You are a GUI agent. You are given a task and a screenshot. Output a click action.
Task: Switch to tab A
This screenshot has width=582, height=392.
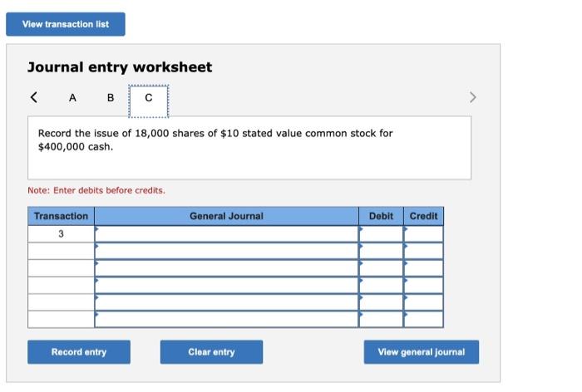tap(72, 97)
